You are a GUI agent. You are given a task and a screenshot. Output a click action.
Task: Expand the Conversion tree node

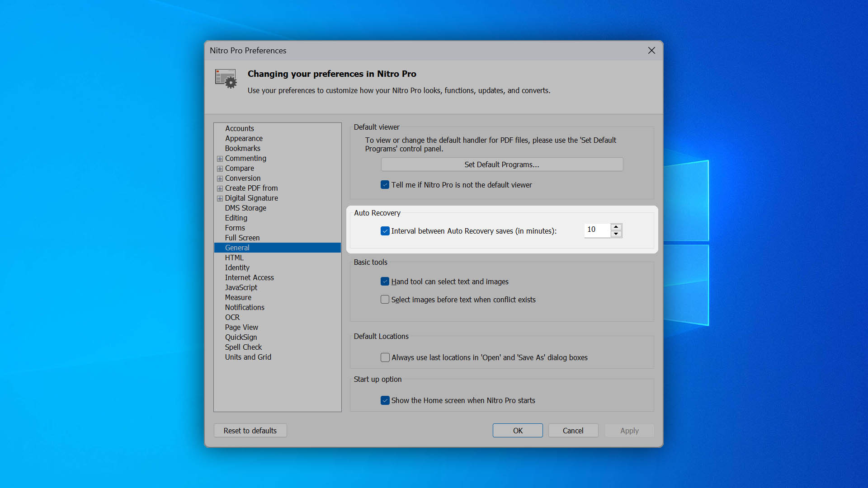220,178
